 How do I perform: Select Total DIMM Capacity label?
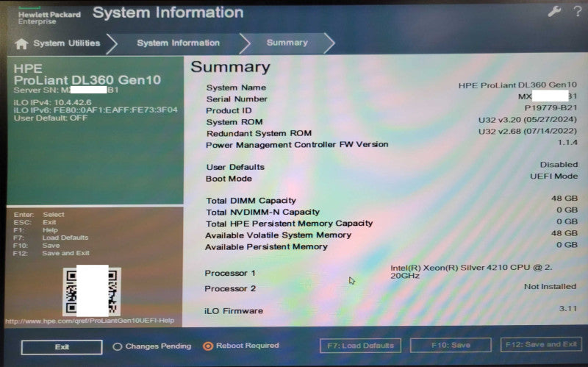point(251,201)
